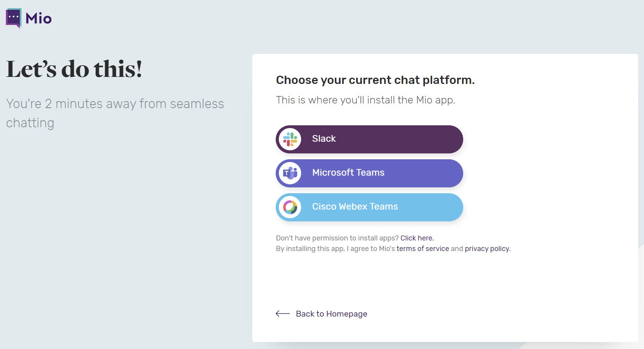The width and height of the screenshot is (644, 349).
Task: Click the 'This is where you'll install' subtitle
Action: 366,100
